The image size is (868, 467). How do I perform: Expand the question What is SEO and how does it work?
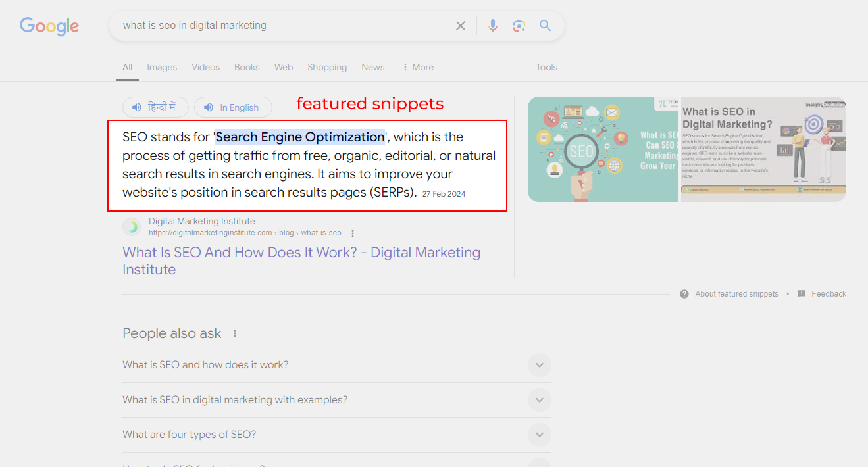[x=539, y=364]
